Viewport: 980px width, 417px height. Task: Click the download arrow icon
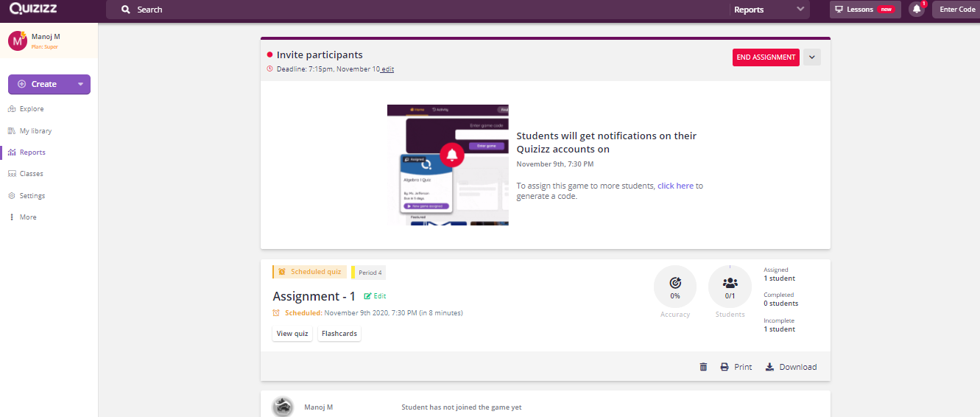pos(769,367)
